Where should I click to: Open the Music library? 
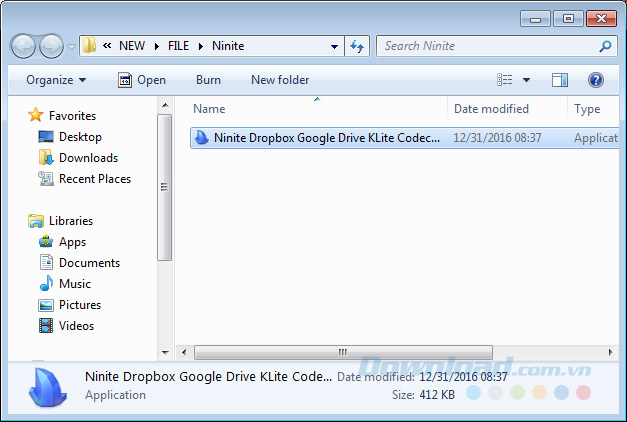point(75,284)
